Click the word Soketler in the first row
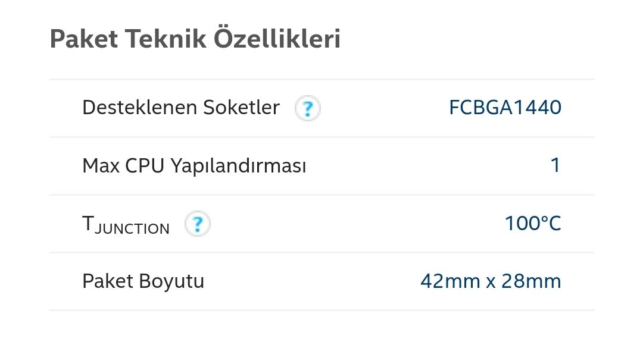Image resolution: width=643 pixels, height=364 pixels. pyautogui.click(x=241, y=108)
